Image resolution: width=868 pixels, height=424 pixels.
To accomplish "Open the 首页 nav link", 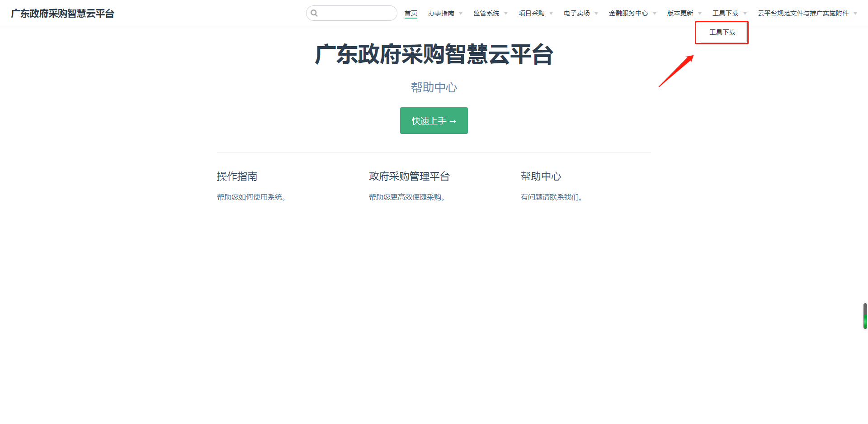I will pyautogui.click(x=411, y=13).
